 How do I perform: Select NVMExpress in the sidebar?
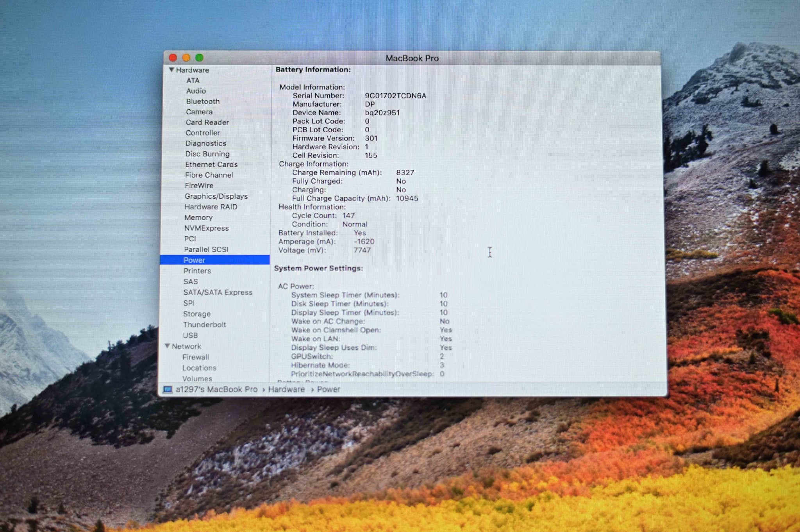pyautogui.click(x=207, y=228)
